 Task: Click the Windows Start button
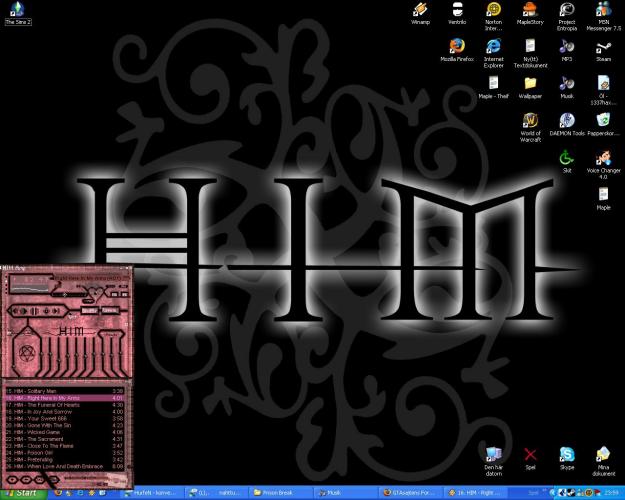point(20,493)
